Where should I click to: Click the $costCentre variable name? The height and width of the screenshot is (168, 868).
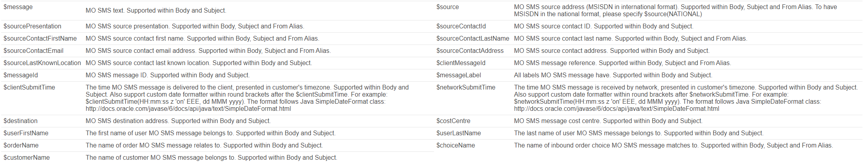click(453, 121)
